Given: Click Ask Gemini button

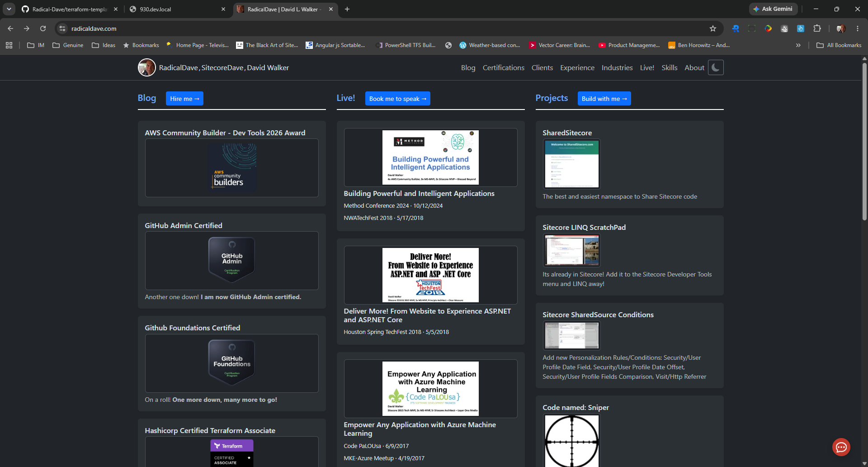Looking at the screenshot, I should (773, 9).
